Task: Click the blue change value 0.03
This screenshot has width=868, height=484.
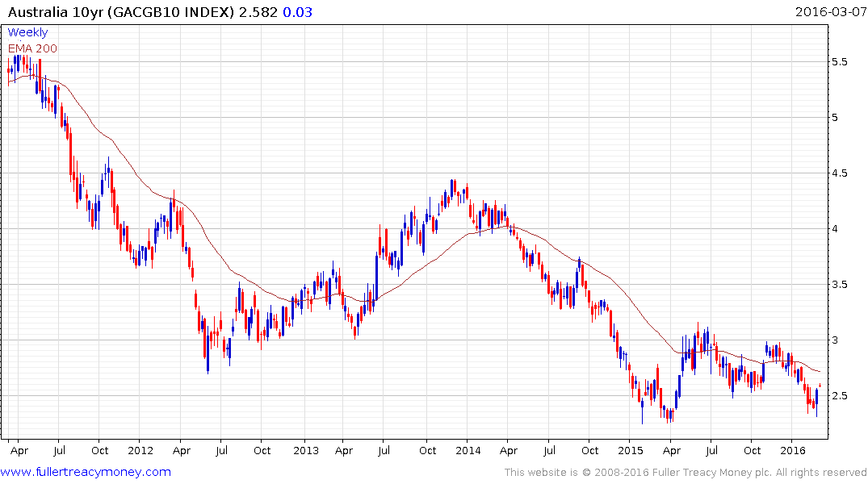Action: (298, 12)
